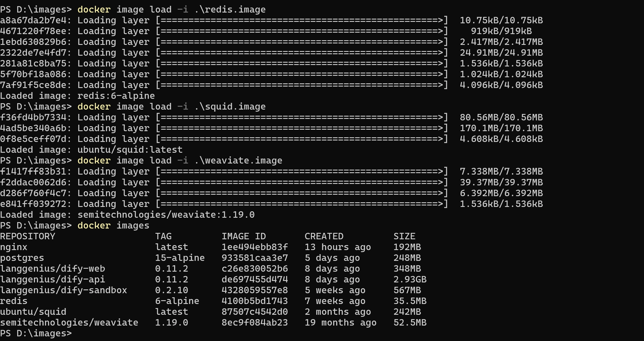Click 'Loaded image: redis:6-alpine' output line
644x341 pixels.
[x=77, y=96]
